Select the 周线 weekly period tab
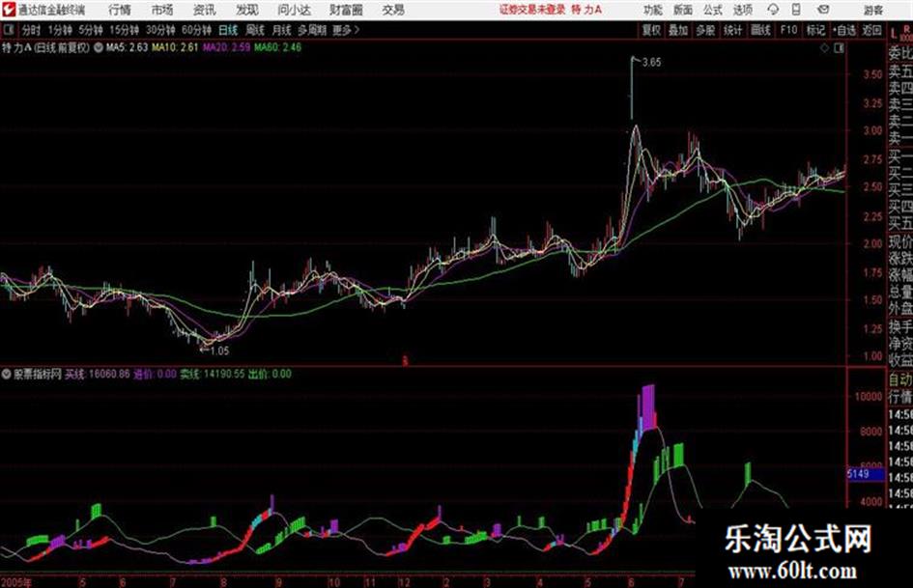Screen dimensions: 913x588 (255, 30)
